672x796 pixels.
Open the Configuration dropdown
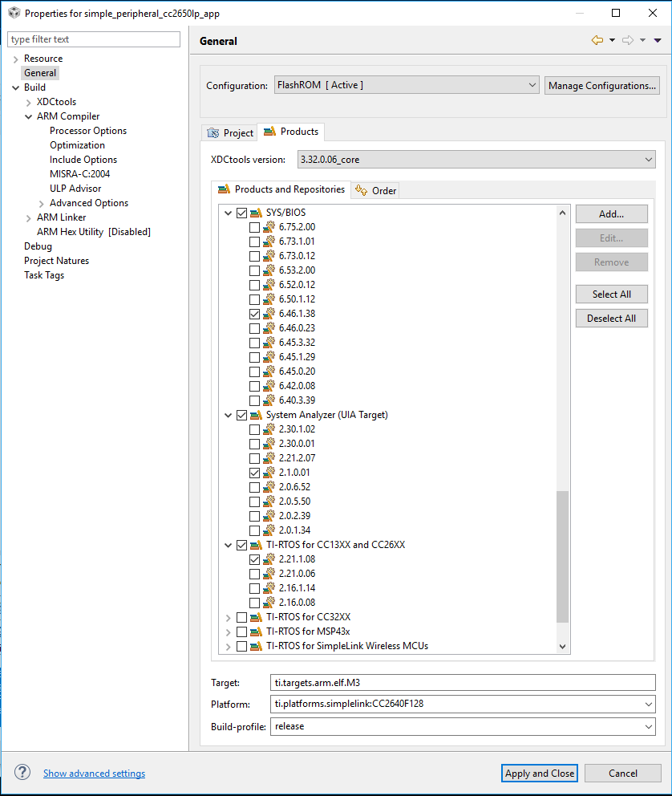point(407,85)
